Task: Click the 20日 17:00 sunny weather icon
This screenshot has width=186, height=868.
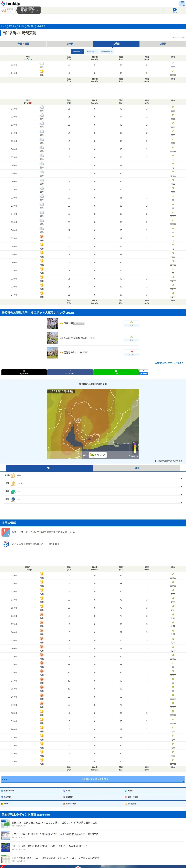Action: tap(42, 237)
